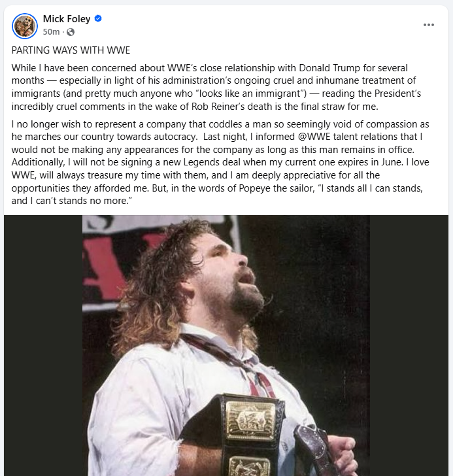453x476 pixels.
Task: Click the paragraph starting 'I no longer wish'
Action: (x=220, y=162)
